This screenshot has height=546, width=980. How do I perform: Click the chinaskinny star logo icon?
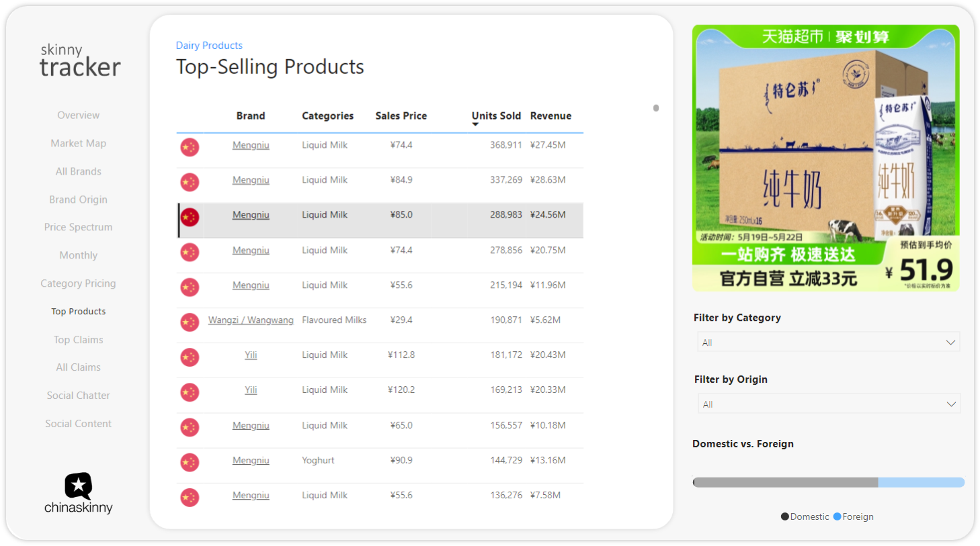click(79, 486)
